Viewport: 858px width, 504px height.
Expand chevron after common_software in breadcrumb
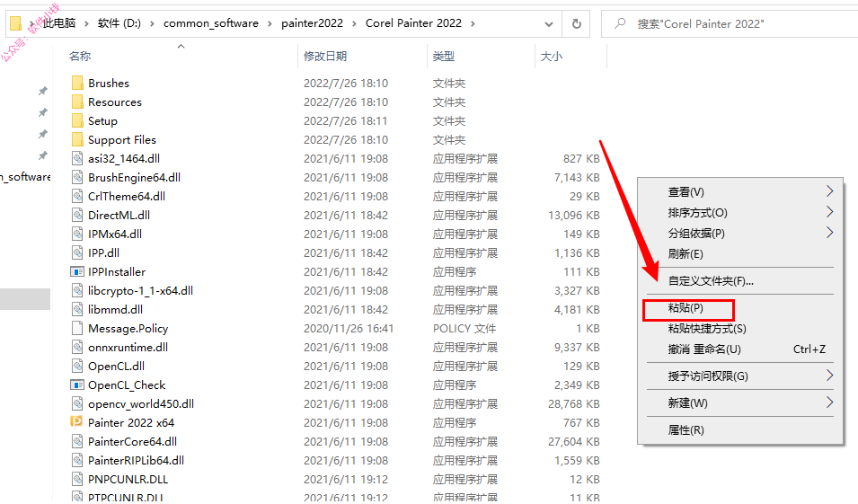point(270,23)
